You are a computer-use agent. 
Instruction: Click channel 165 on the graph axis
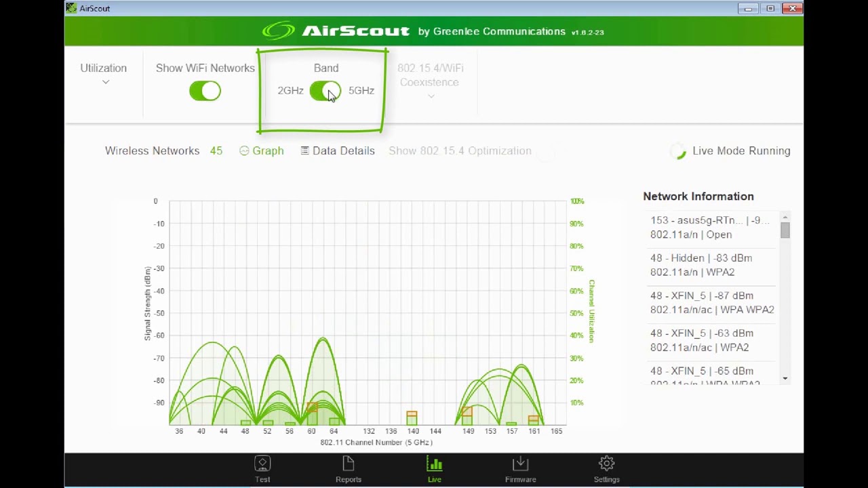pyautogui.click(x=556, y=430)
